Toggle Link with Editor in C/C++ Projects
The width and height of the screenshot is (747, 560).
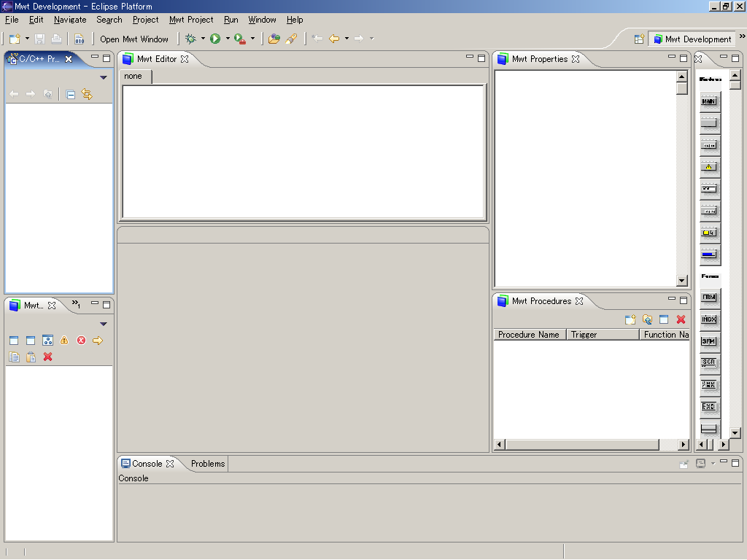(87, 94)
